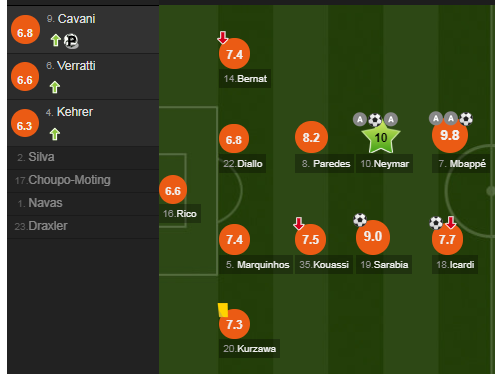Viewport: 495px width, 374px height.
Task: Click the red arrow above Kouassi's rating
Action: click(299, 223)
